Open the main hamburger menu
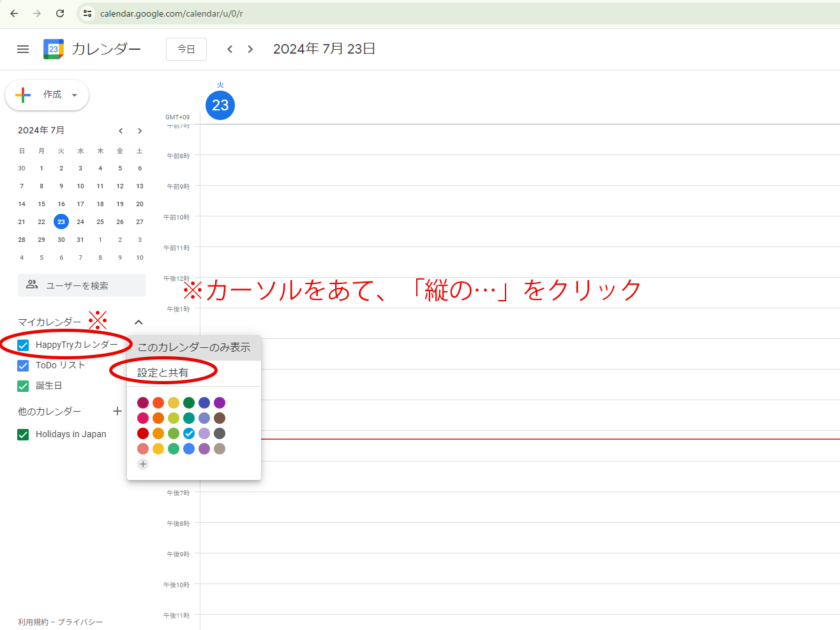Screen dimensions: 840x630 coord(23,49)
